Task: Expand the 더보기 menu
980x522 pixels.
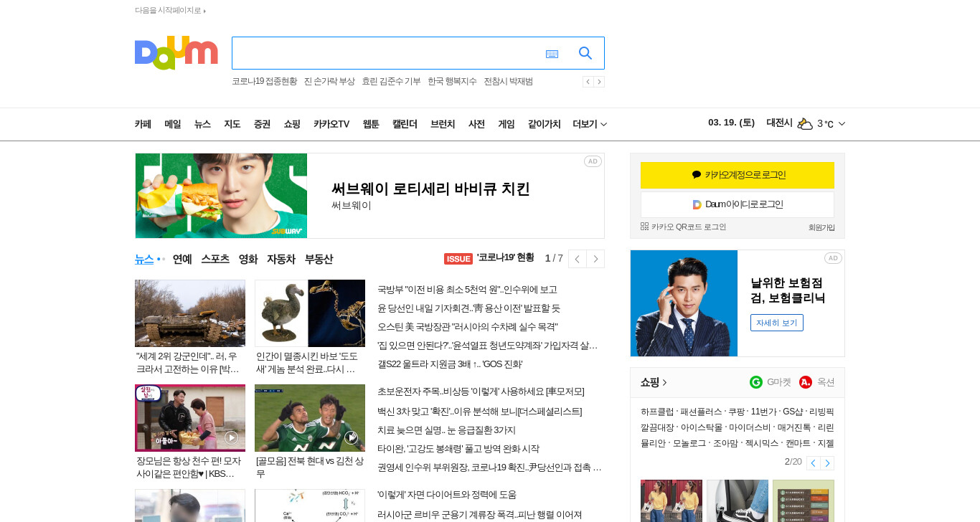Action: point(590,124)
